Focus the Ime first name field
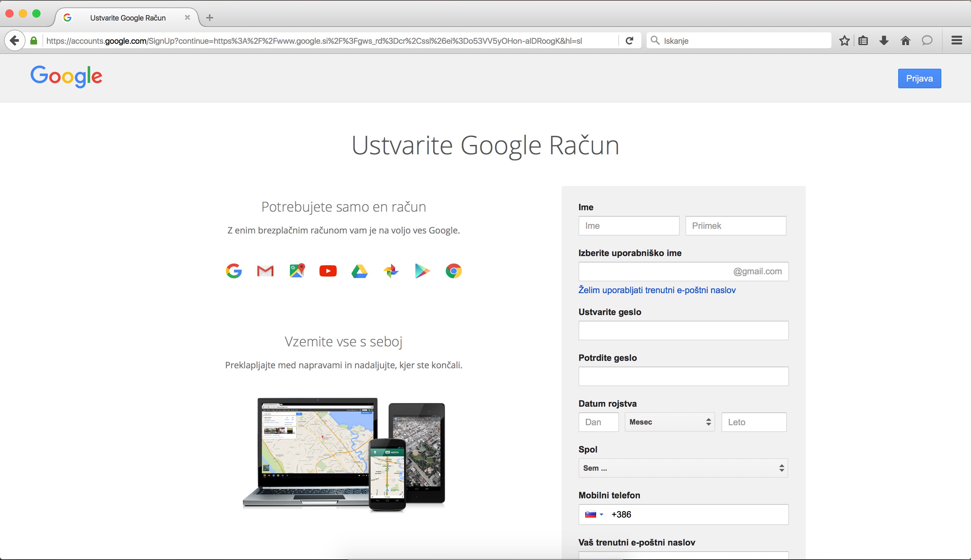 pyautogui.click(x=629, y=226)
